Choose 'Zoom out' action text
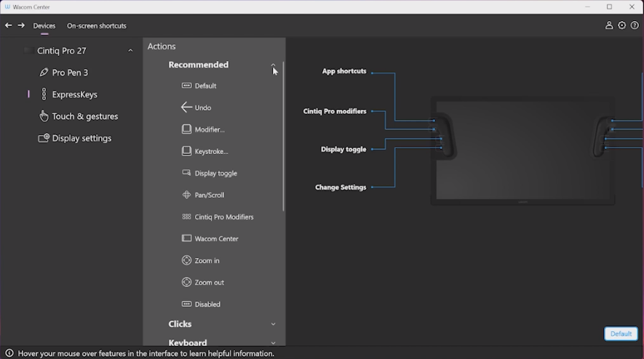Image resolution: width=644 pixels, height=359 pixels. (x=209, y=282)
